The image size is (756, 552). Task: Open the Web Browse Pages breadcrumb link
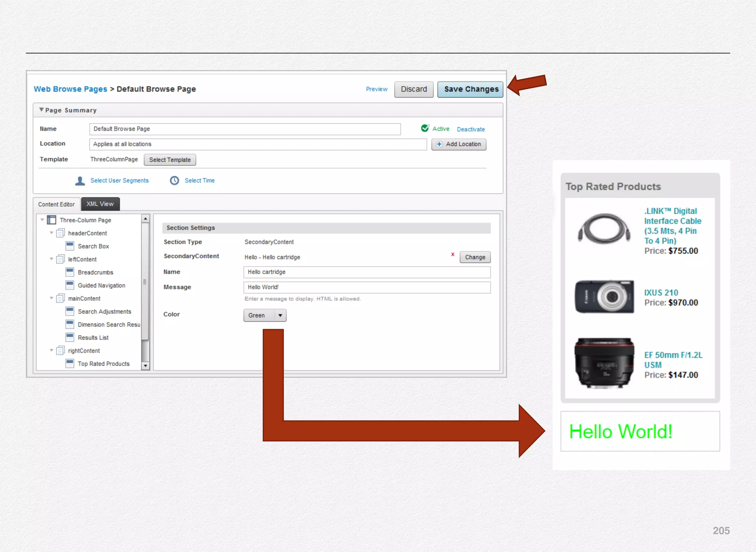click(70, 89)
